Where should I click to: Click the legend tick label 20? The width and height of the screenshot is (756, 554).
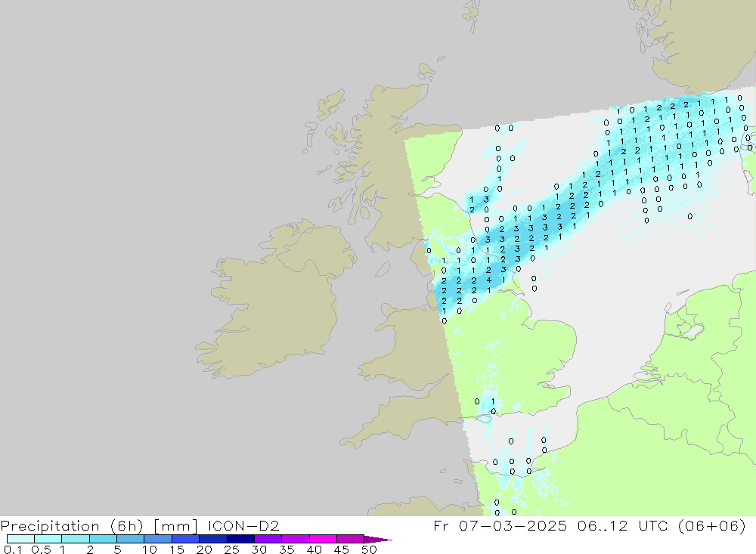204,549
